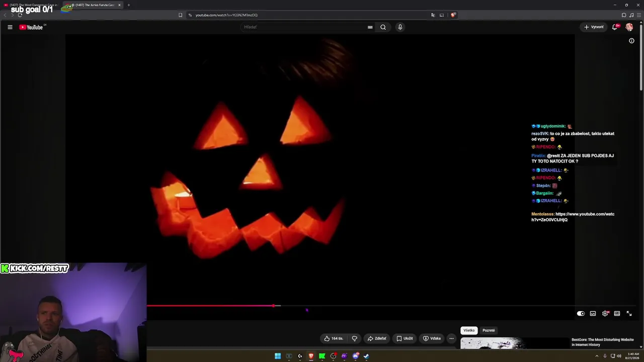Image resolution: width=644 pixels, height=362 pixels.
Task: Open the browser main menu
Action: coord(639,15)
